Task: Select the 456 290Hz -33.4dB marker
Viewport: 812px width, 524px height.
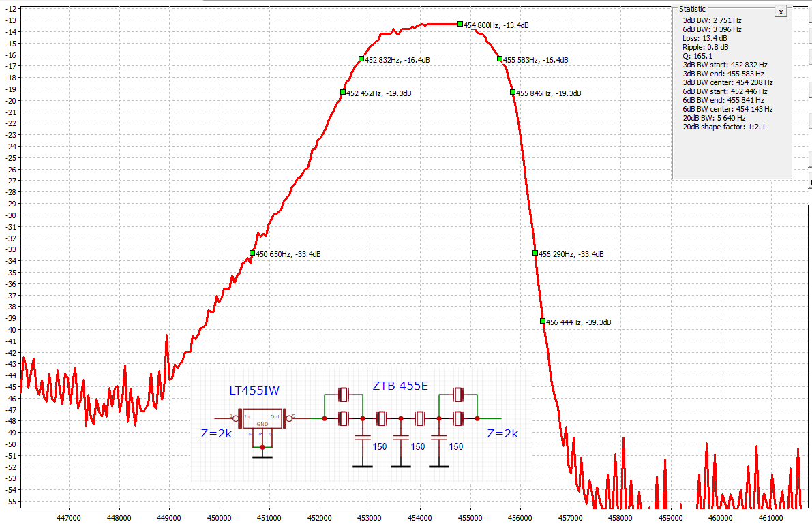Action: tap(535, 253)
